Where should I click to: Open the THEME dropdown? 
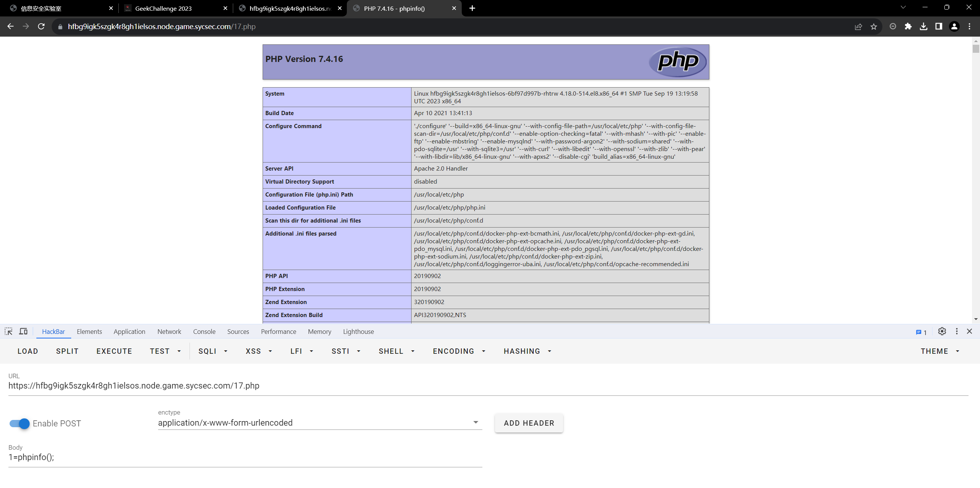tap(940, 351)
